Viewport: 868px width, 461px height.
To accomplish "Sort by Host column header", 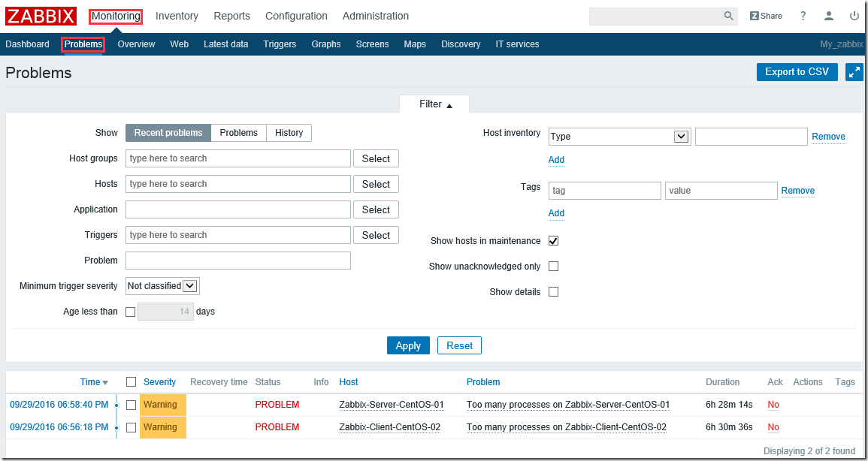I will click(349, 382).
